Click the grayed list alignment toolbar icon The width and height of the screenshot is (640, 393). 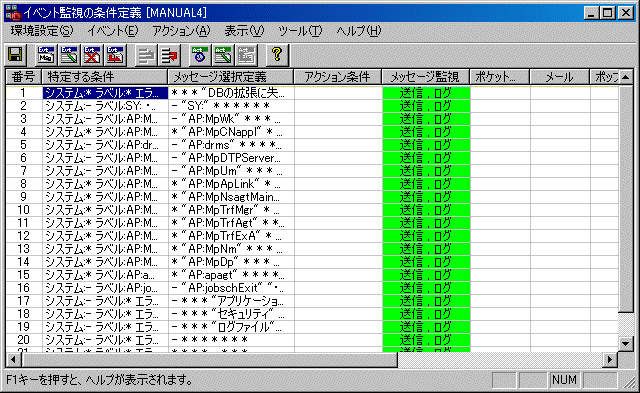coord(146,55)
